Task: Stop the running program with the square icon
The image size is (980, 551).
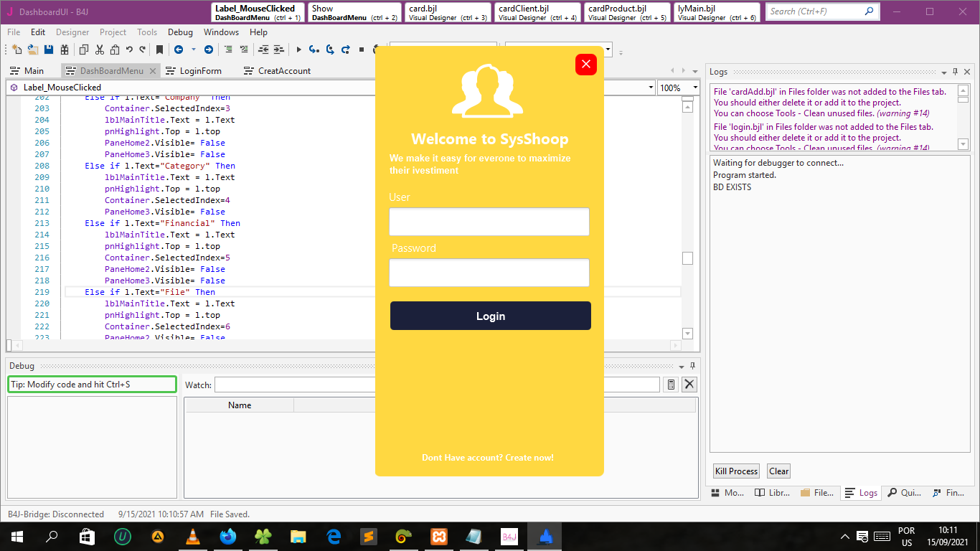Action: point(362,50)
